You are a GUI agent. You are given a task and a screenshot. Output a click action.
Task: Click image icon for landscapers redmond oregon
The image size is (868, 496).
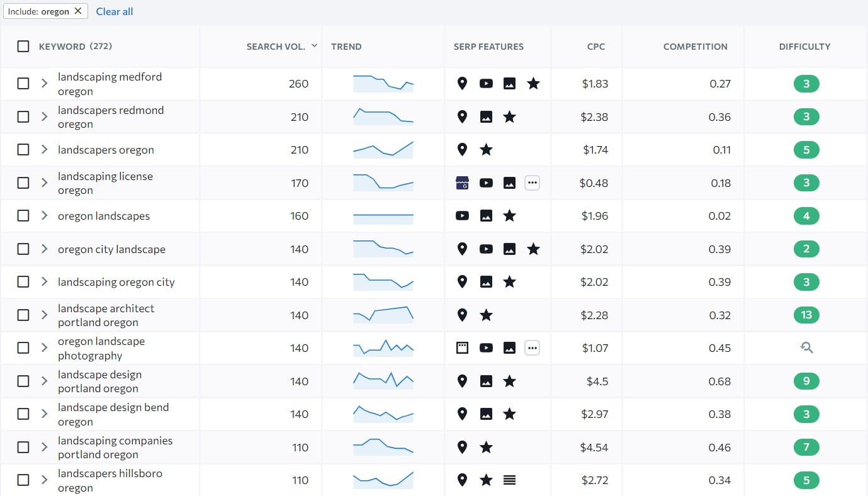pyautogui.click(x=486, y=117)
